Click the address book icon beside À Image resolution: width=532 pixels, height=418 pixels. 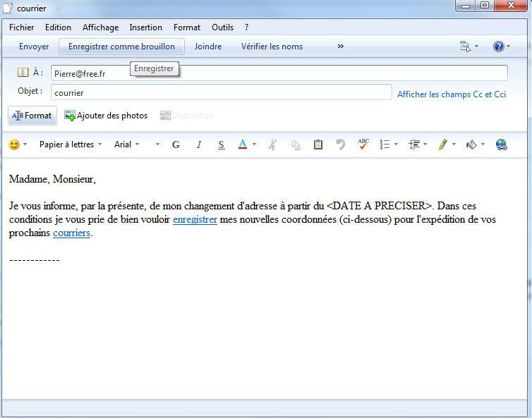23,73
